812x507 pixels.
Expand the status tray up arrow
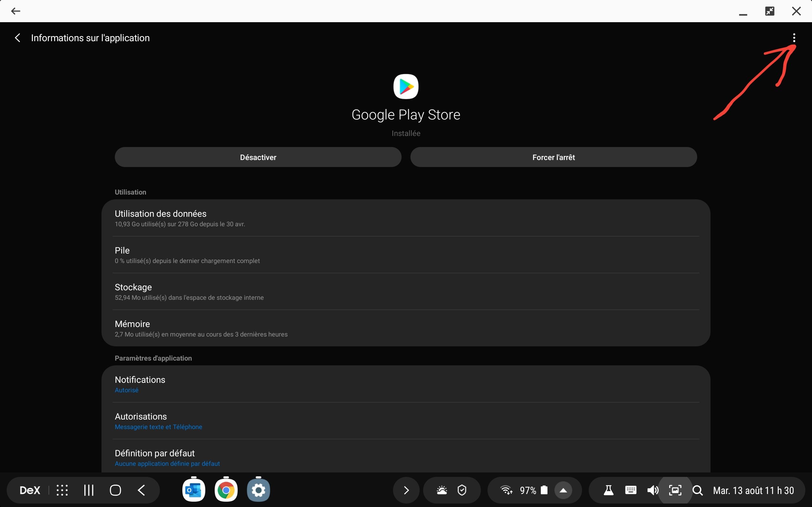[x=563, y=490]
